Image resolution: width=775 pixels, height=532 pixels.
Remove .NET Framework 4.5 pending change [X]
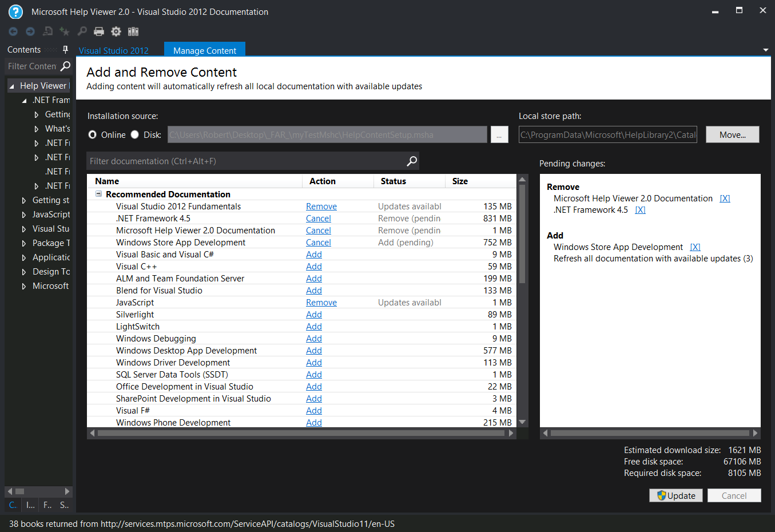coord(640,210)
